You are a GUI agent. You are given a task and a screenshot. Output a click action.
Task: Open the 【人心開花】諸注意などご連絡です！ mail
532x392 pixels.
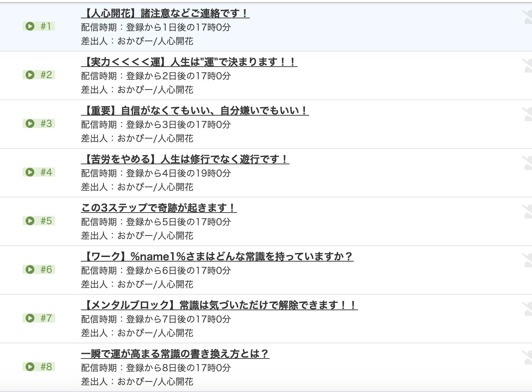[165, 13]
